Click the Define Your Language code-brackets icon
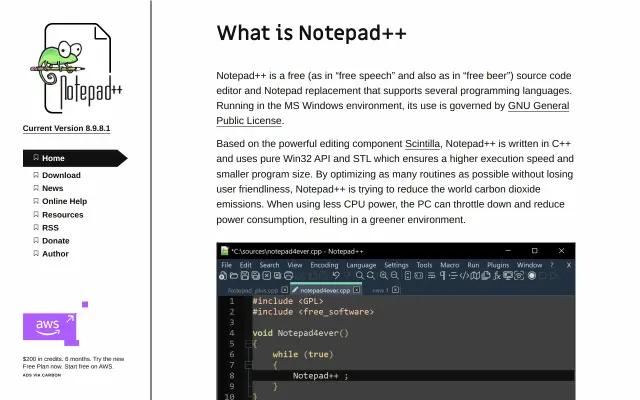The image size is (640, 400). tap(464, 276)
